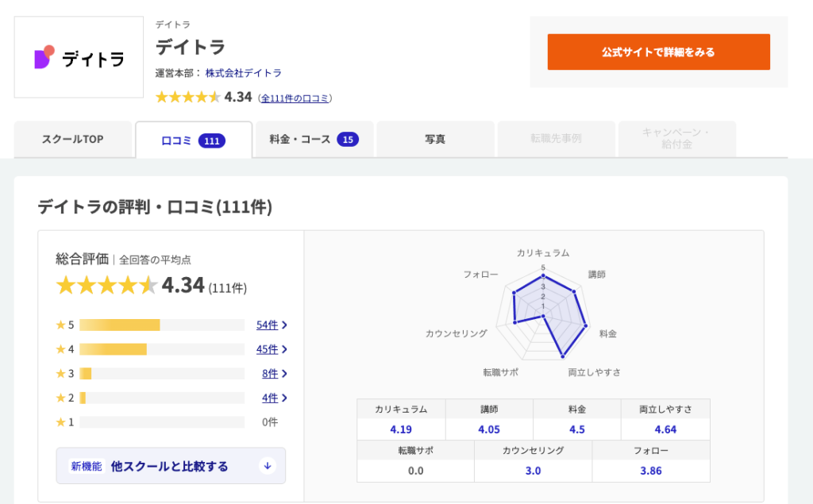The height and width of the screenshot is (504, 813).
Task: Expand the ★4 reviews via 45件 chevron
Action: [274, 348]
